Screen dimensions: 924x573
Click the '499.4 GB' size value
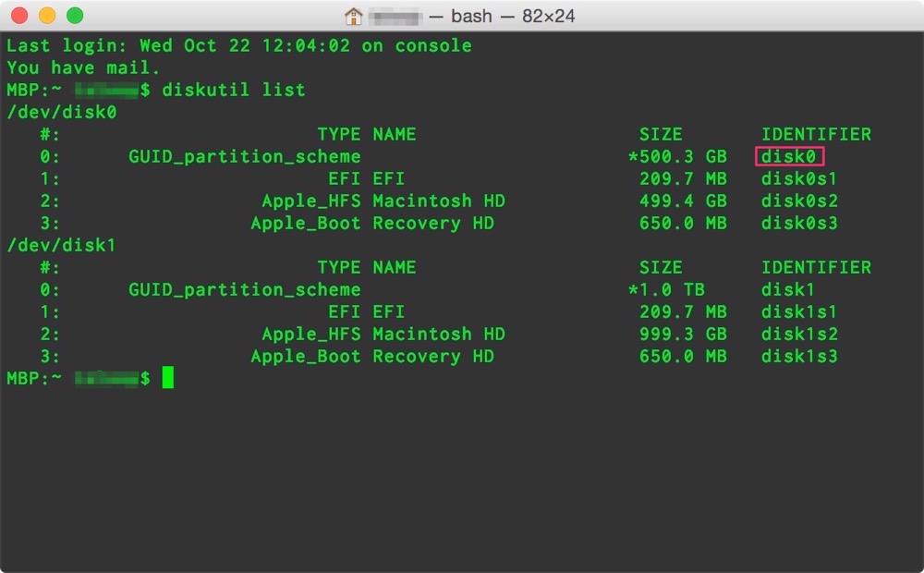coord(683,201)
